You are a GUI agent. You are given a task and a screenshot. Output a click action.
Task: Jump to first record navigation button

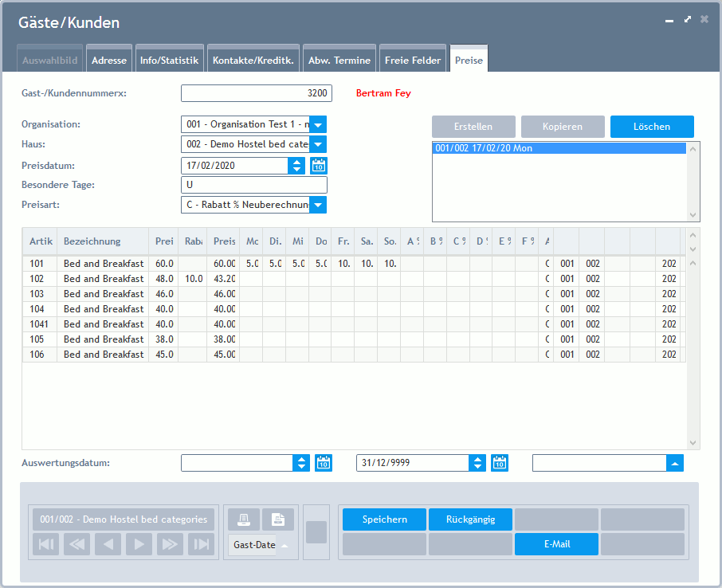pos(46,544)
